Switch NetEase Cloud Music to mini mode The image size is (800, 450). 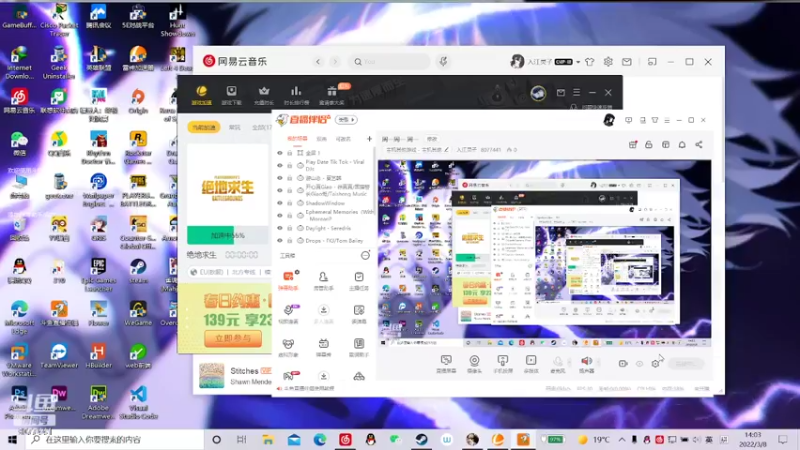click(652, 62)
